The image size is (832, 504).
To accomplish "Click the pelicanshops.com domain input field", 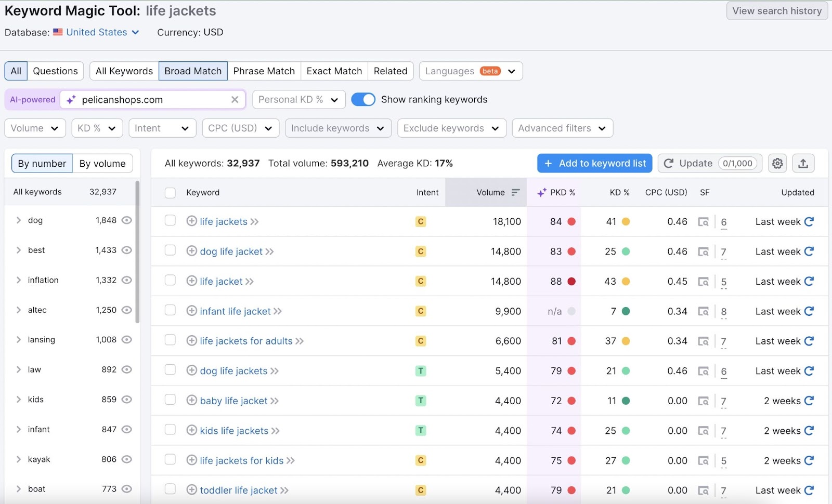I will click(x=152, y=99).
